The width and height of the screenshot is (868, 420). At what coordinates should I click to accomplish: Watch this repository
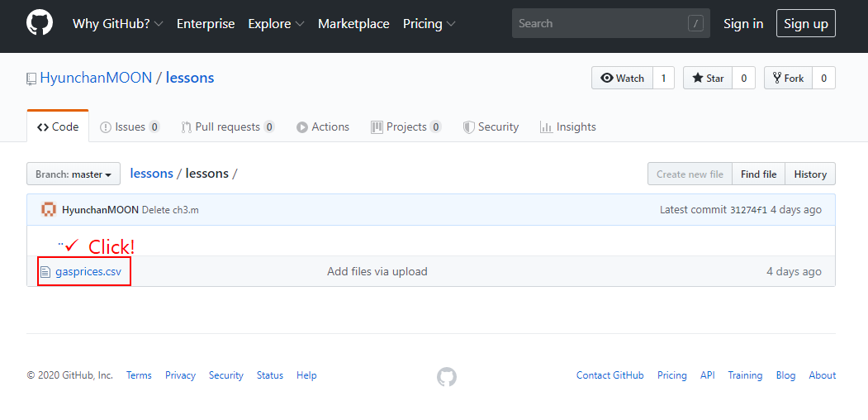coord(622,78)
